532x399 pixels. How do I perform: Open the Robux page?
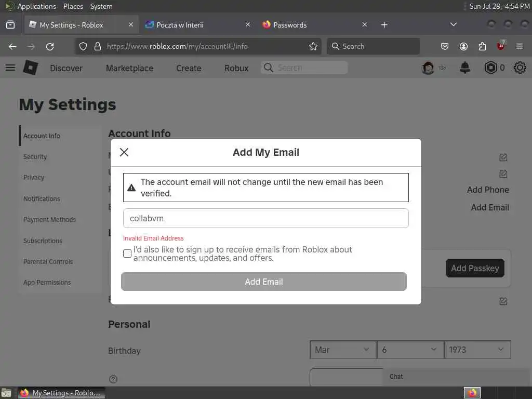tap(236, 68)
